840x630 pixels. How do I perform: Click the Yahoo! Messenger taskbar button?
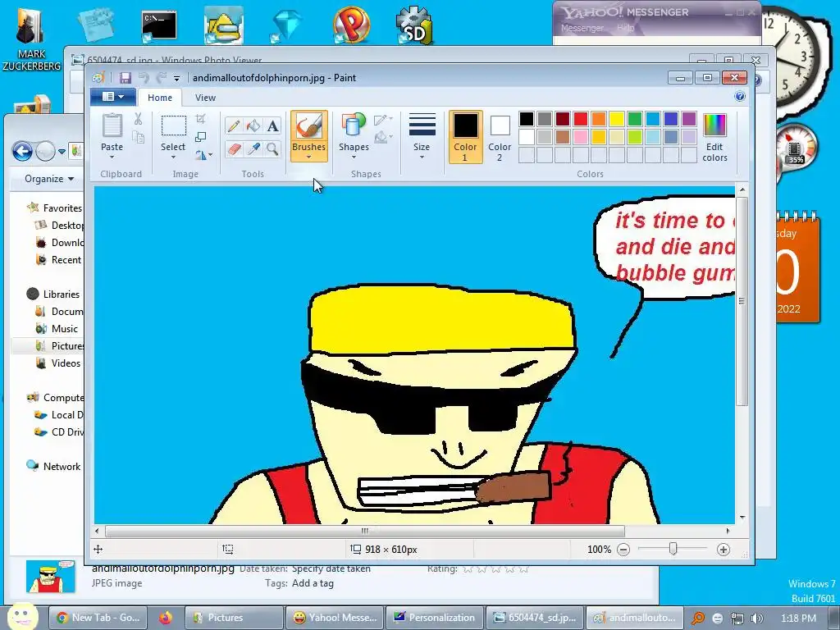335,618
